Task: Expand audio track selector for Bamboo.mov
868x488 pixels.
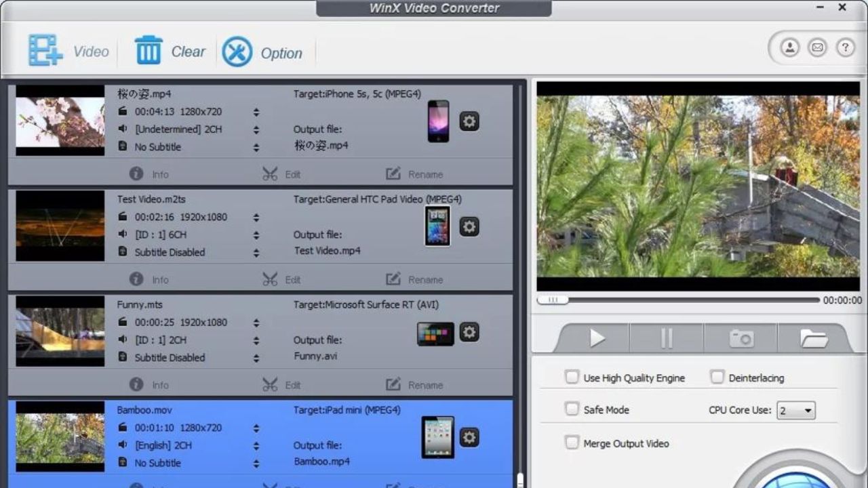Action: (256, 446)
